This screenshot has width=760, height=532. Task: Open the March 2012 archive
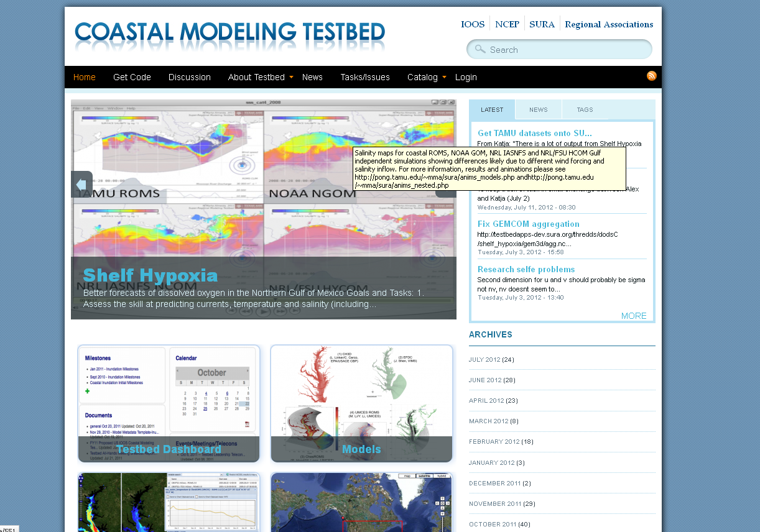click(x=489, y=421)
